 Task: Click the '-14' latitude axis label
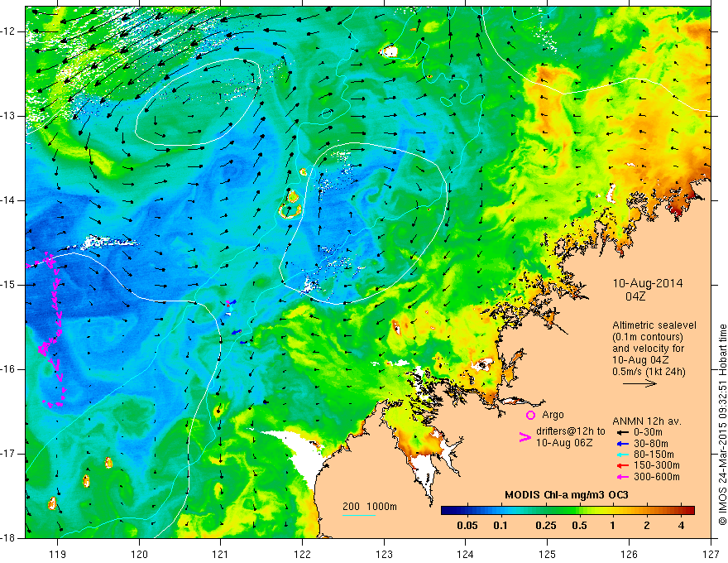coord(9,200)
